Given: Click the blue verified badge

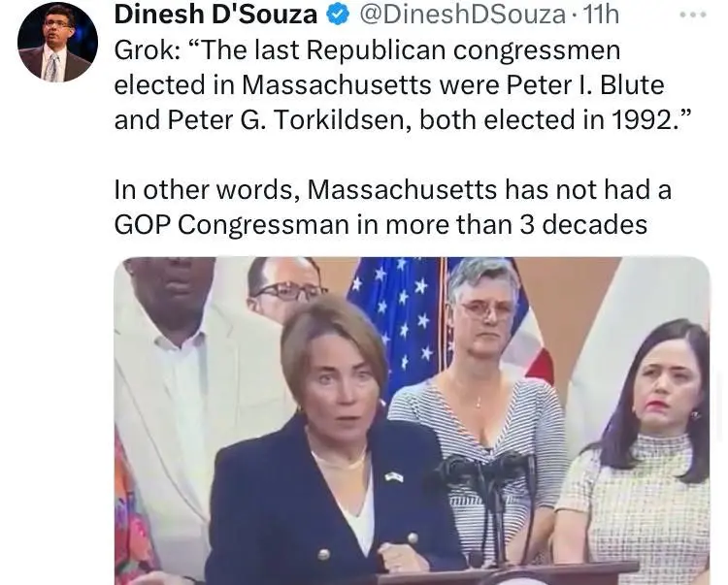Looking at the screenshot, I should click(337, 15).
